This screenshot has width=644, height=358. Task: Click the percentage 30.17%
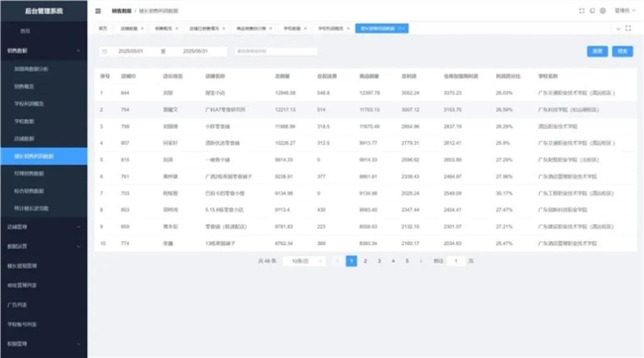(504, 193)
